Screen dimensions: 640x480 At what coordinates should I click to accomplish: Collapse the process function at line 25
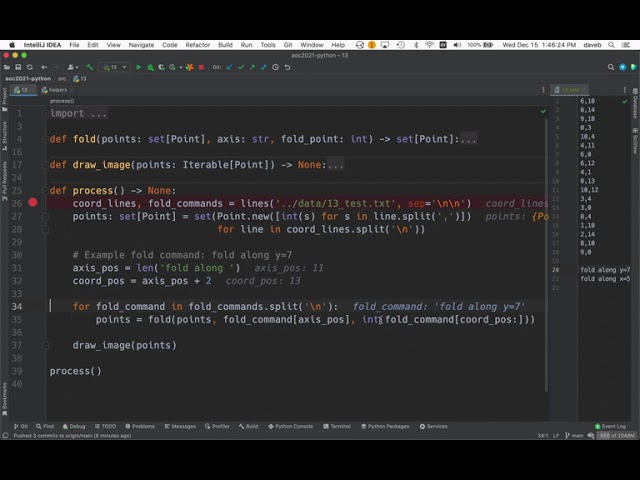point(46,190)
